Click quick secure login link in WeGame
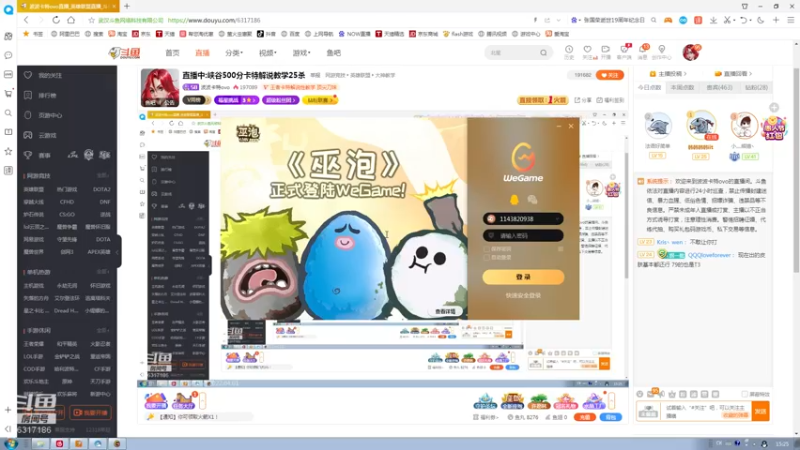This screenshot has height=450, width=800. coord(523,295)
